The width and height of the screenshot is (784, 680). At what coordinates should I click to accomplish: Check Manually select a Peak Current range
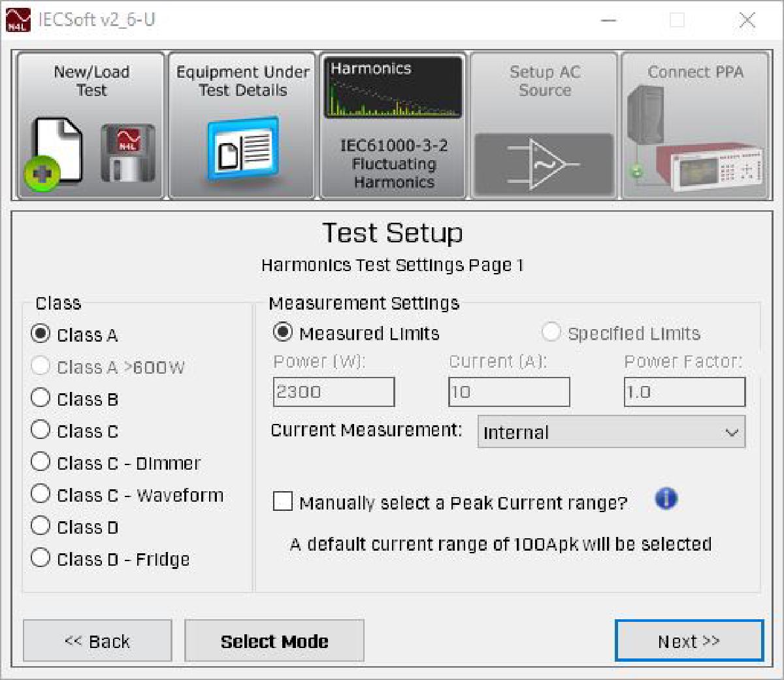click(282, 502)
